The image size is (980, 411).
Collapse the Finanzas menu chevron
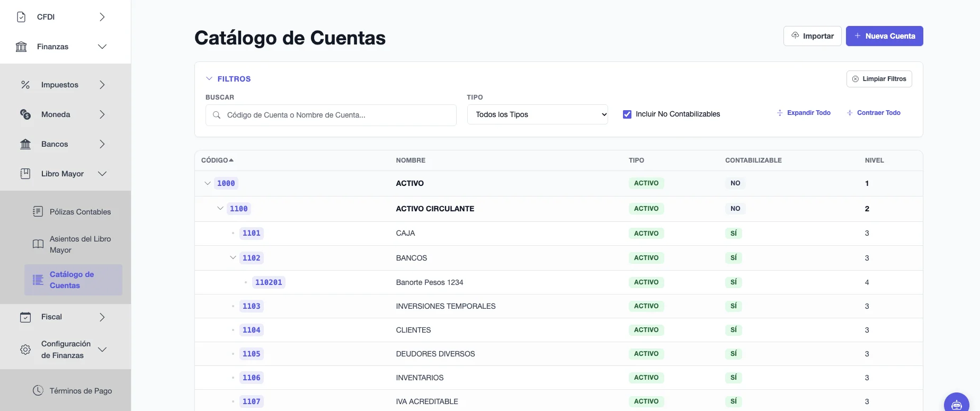tap(102, 47)
